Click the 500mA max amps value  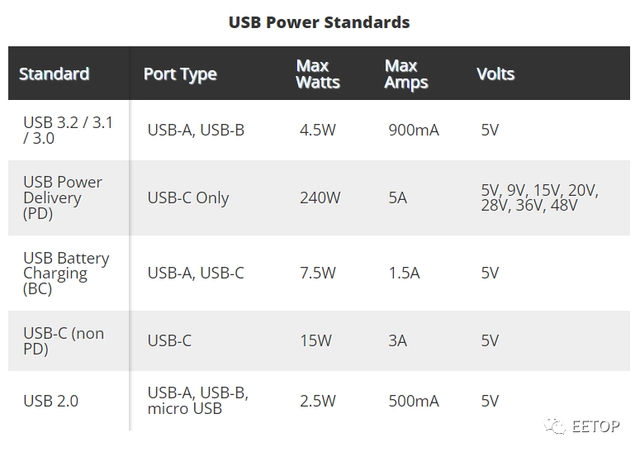pos(413,401)
